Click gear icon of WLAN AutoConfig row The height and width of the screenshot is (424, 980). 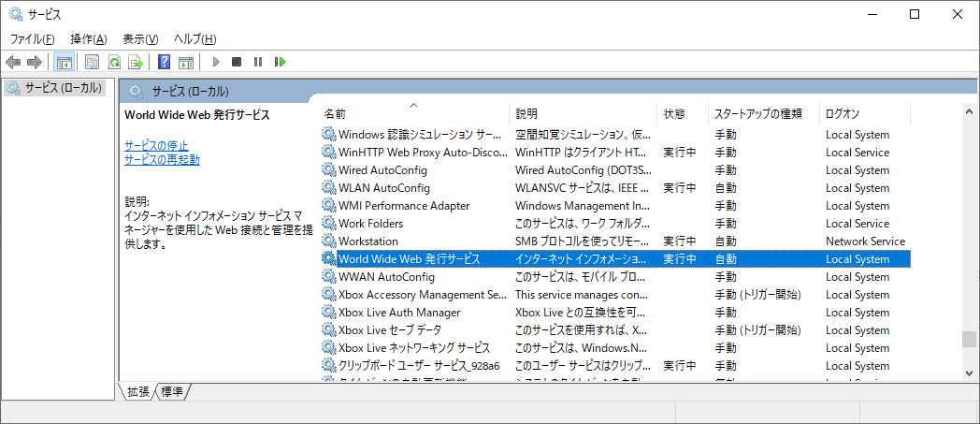pyautogui.click(x=328, y=187)
